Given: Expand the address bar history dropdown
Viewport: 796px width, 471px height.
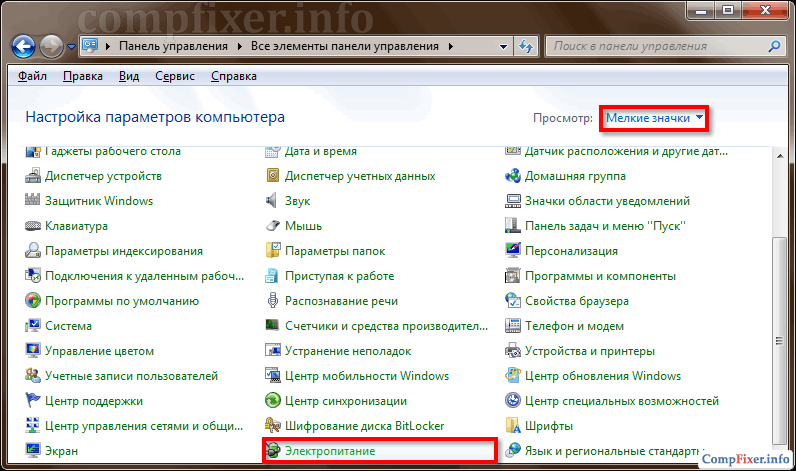Looking at the screenshot, I should click(x=503, y=46).
